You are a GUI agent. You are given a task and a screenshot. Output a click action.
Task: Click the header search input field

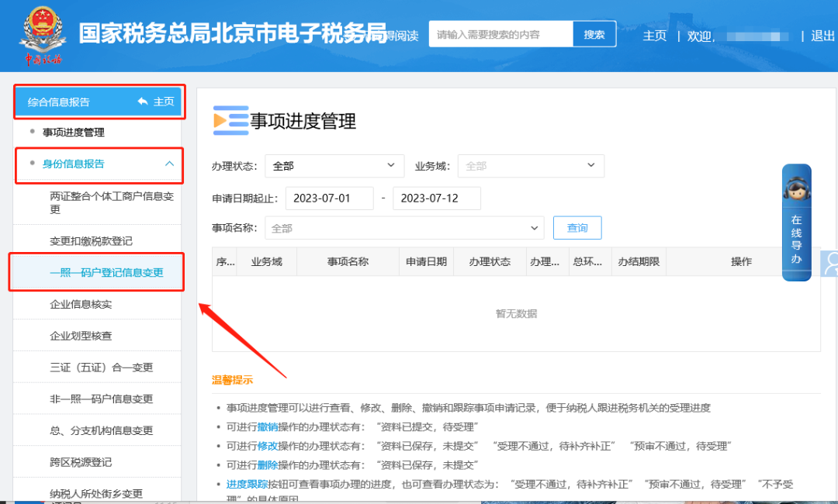(x=501, y=35)
